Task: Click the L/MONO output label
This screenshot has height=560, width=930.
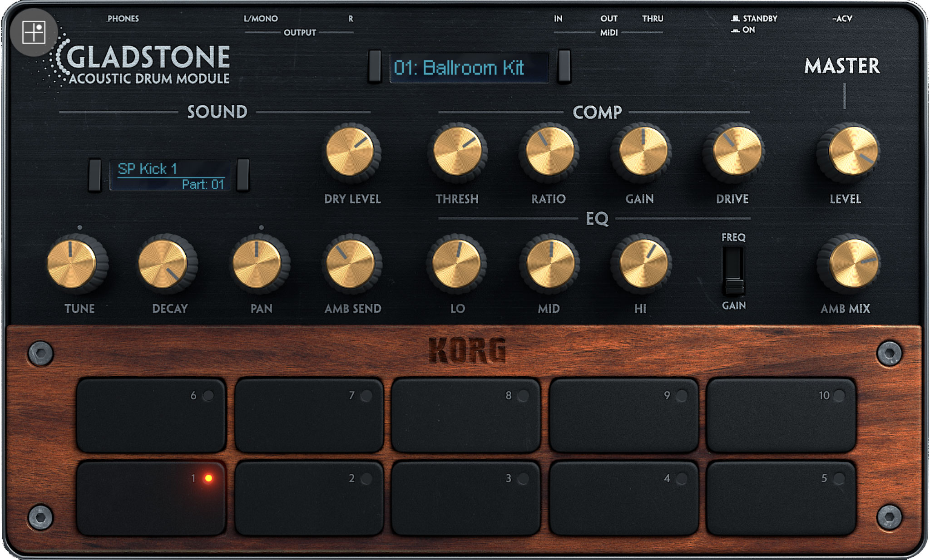Action: (261, 19)
